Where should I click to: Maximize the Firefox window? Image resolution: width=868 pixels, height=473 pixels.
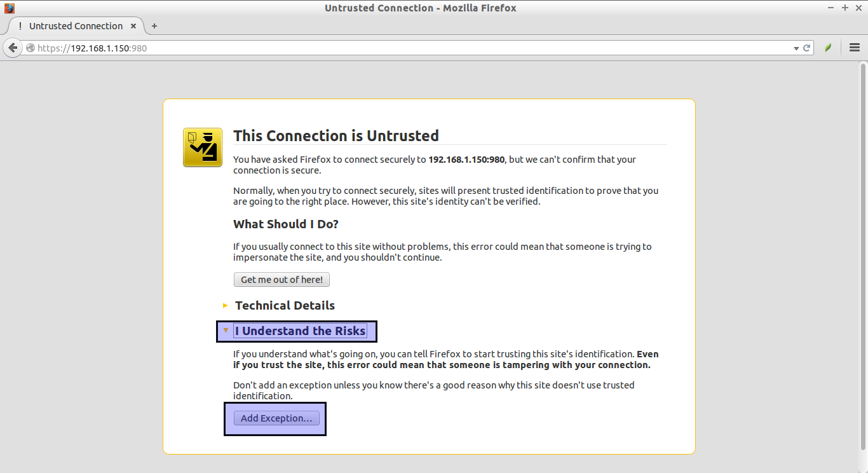coord(845,8)
